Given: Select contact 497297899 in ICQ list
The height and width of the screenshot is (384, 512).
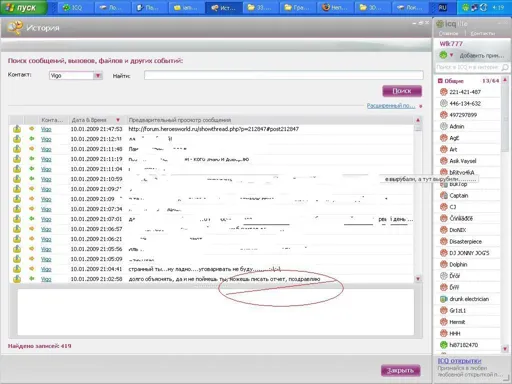Looking at the screenshot, I should pyautogui.click(x=463, y=115).
